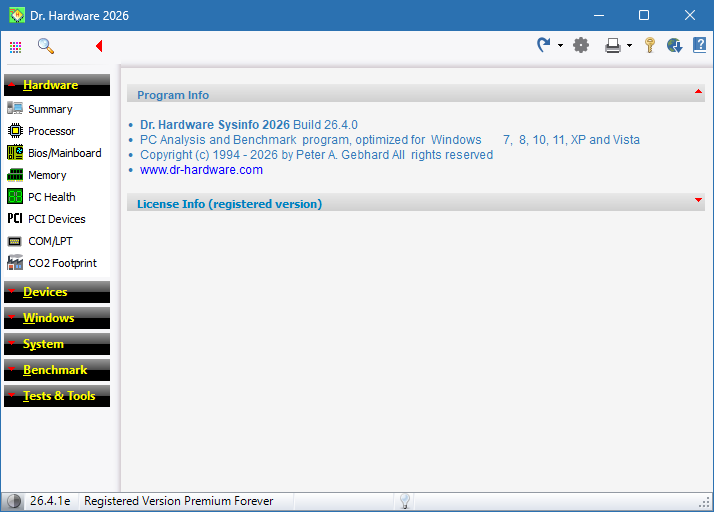Click the golden key registration icon

click(x=650, y=46)
